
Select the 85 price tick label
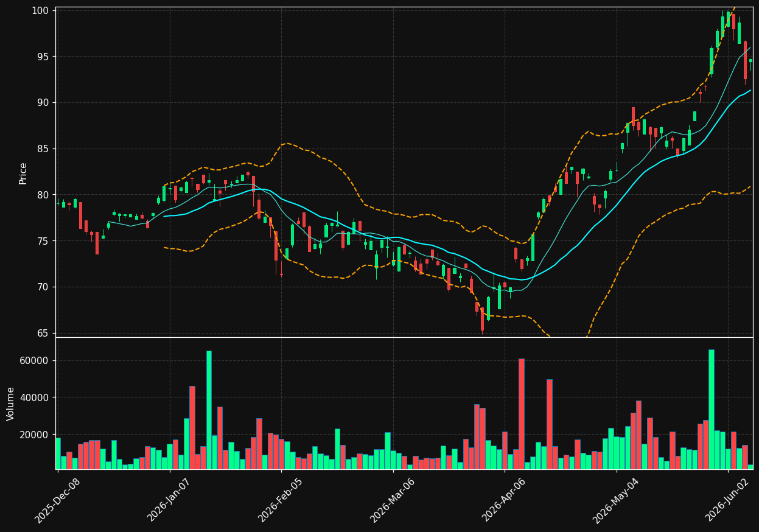click(43, 149)
